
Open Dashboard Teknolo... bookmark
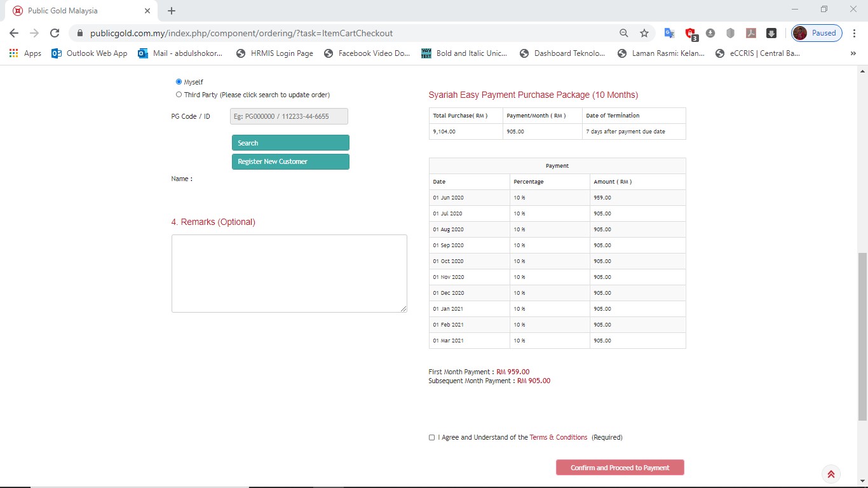click(562, 53)
